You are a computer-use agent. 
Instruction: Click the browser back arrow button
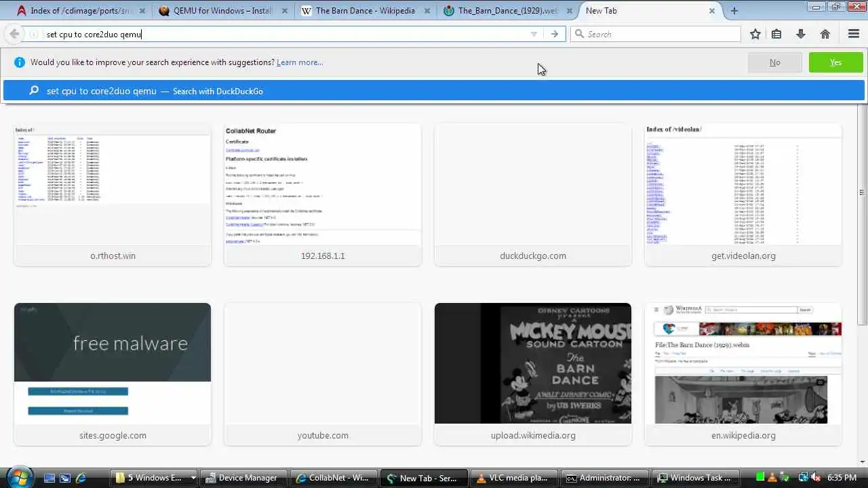click(14, 34)
